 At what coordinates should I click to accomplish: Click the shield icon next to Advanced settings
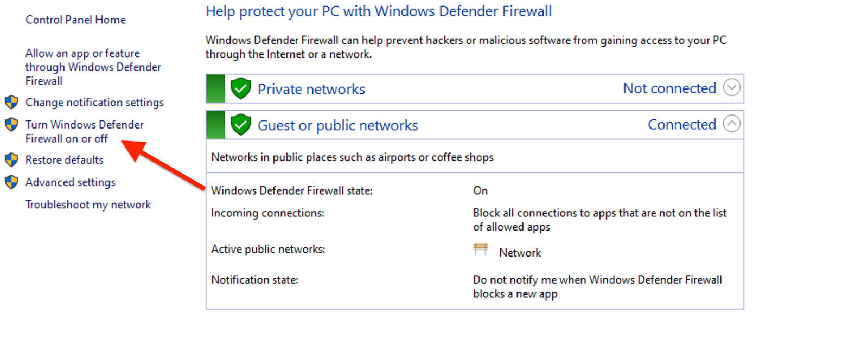point(11,182)
